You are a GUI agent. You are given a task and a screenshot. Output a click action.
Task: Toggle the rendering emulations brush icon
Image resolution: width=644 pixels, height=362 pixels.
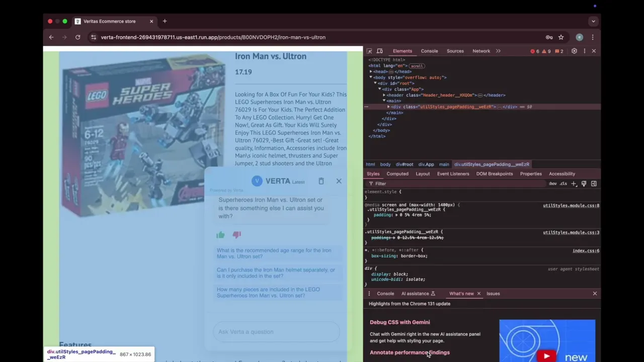coord(584,184)
